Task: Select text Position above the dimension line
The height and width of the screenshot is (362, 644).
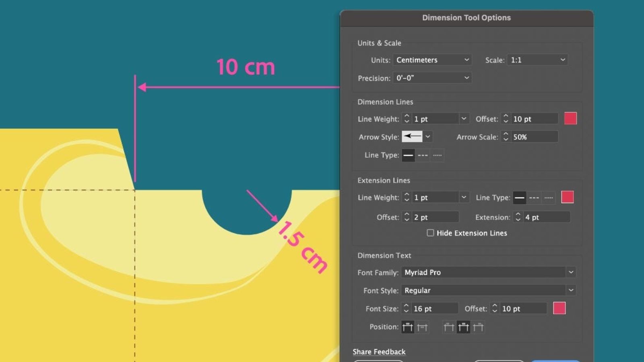Action: point(408,327)
